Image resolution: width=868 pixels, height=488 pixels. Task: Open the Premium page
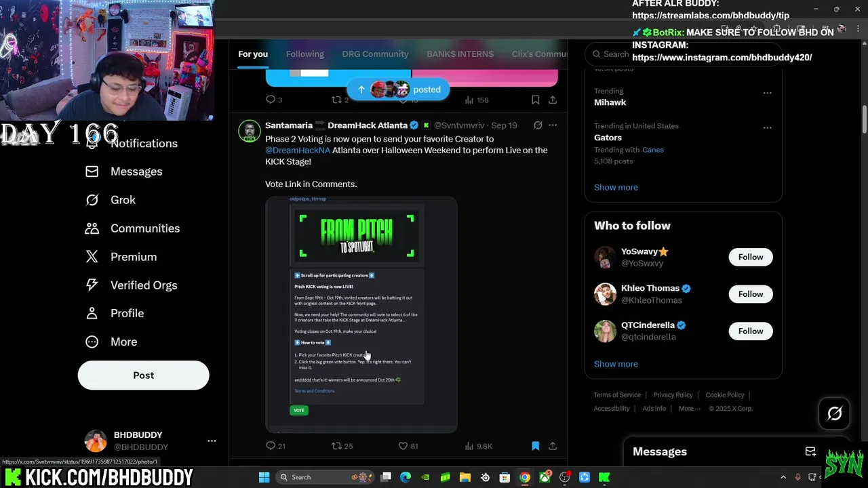(x=121, y=257)
